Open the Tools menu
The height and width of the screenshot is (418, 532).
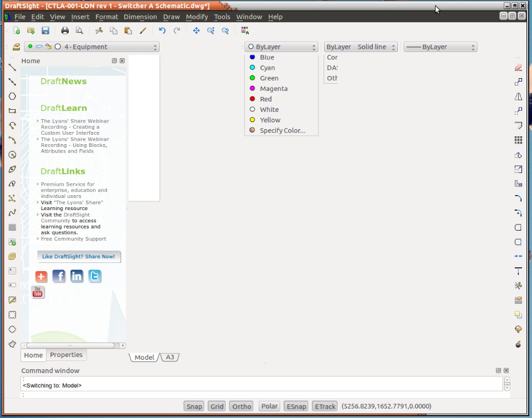click(222, 17)
